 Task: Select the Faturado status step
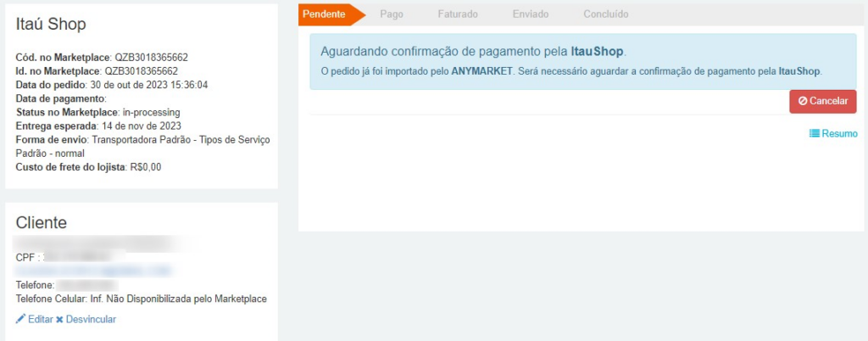point(457,14)
